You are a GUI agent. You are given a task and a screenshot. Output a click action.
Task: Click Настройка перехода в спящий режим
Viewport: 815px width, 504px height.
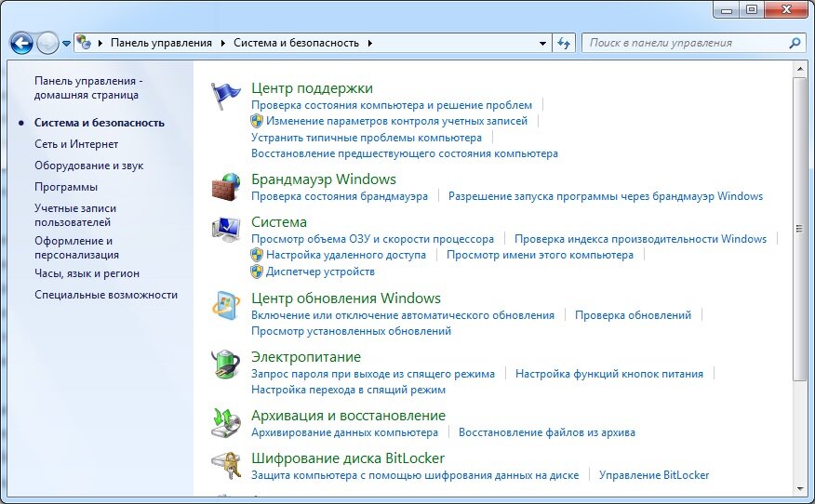click(348, 390)
